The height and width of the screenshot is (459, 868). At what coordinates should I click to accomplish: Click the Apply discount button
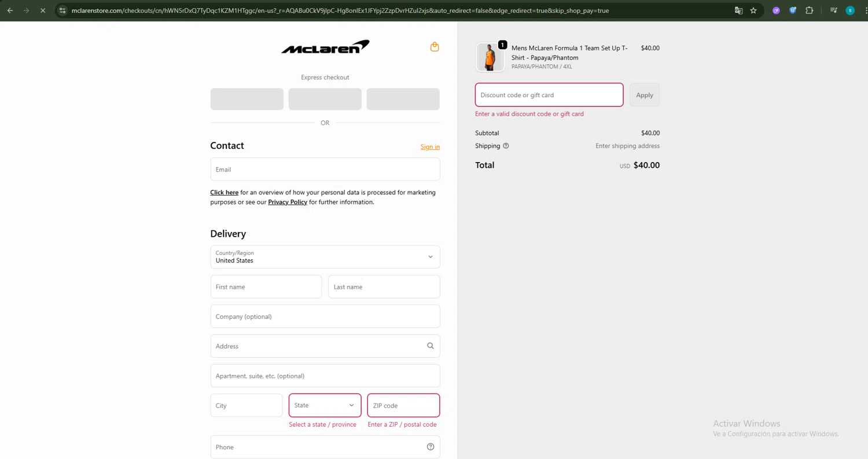[645, 95]
